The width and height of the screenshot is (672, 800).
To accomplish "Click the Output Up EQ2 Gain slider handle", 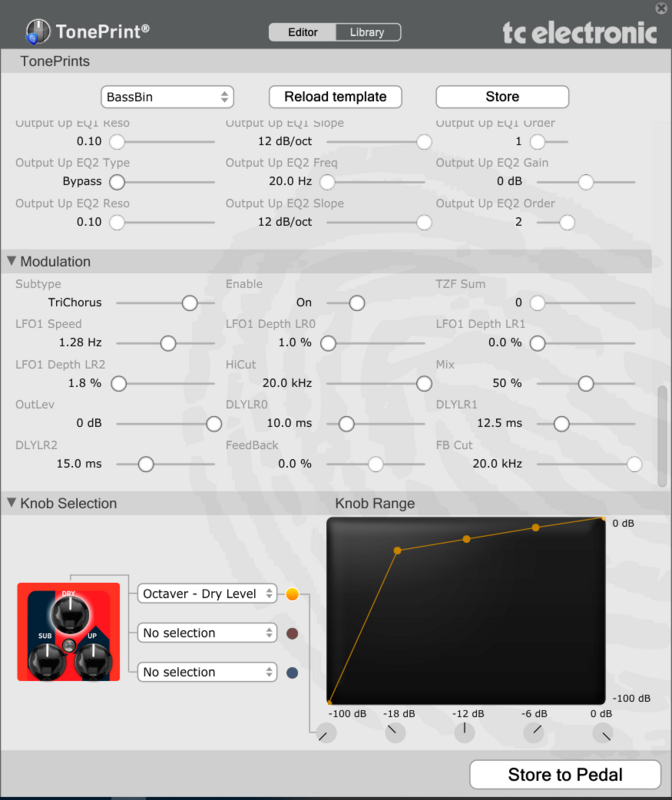I will [x=586, y=182].
